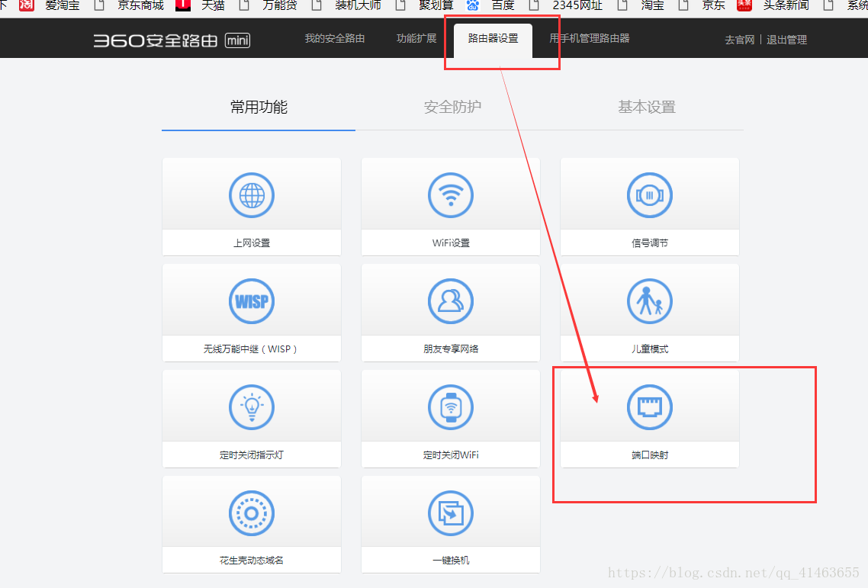The width and height of the screenshot is (868, 588).
Task: Open the 儿童模式 parent-child icon
Action: tap(650, 301)
